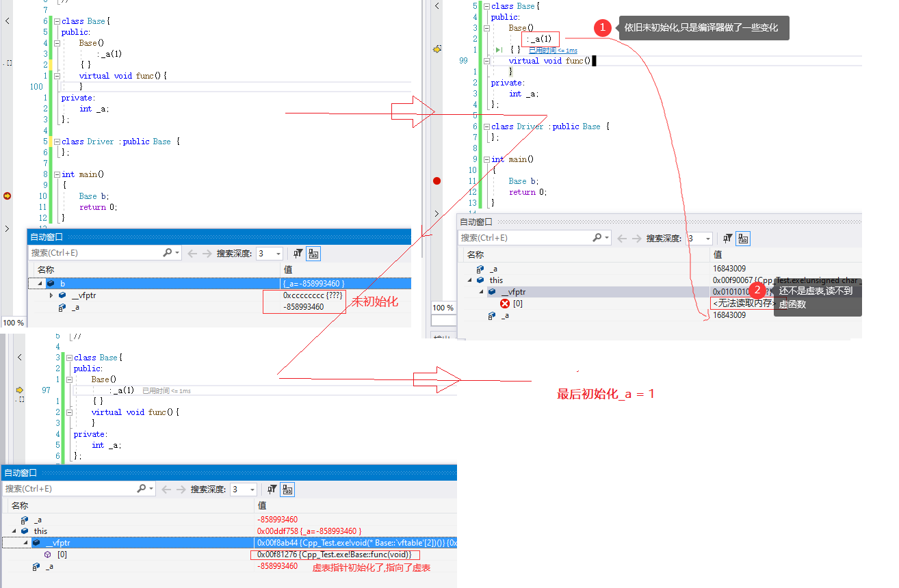
Task: Collapse the class Base fold box in top-left editor
Action: point(57,21)
